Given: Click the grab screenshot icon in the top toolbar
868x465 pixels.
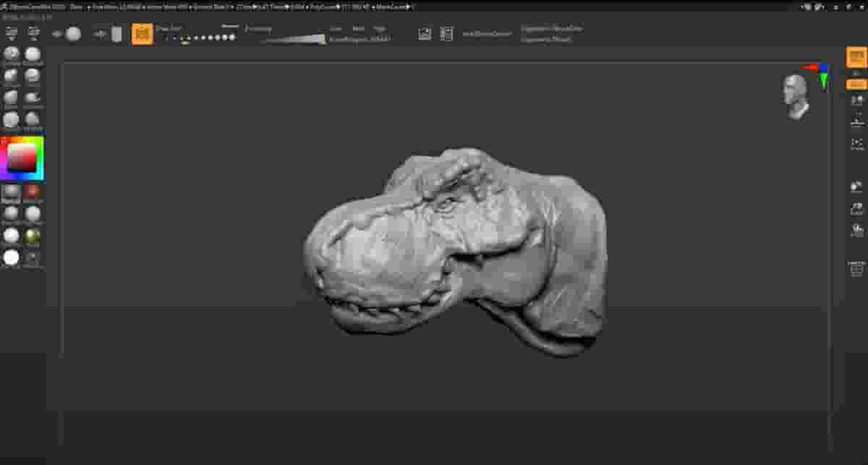Looking at the screenshot, I should [x=425, y=33].
